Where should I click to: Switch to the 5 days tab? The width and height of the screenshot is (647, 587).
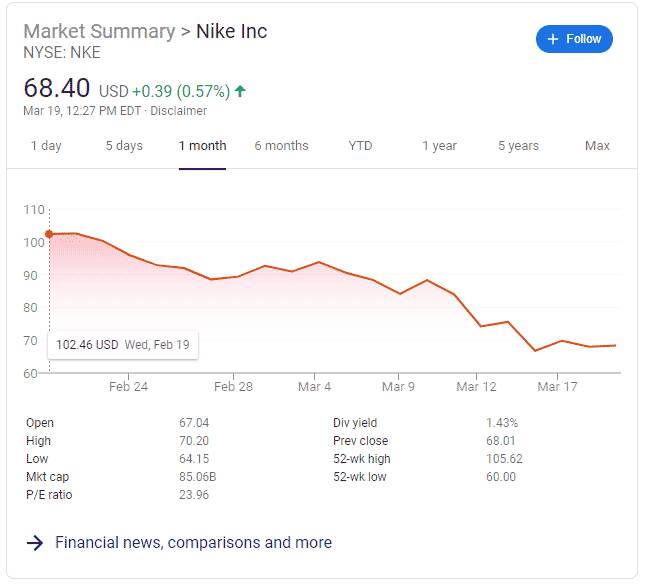(124, 146)
